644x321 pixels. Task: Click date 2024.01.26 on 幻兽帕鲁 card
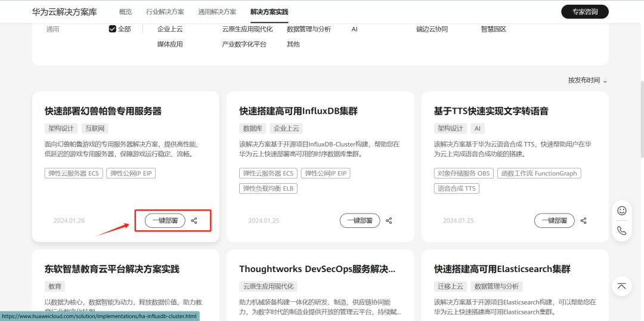tap(69, 221)
